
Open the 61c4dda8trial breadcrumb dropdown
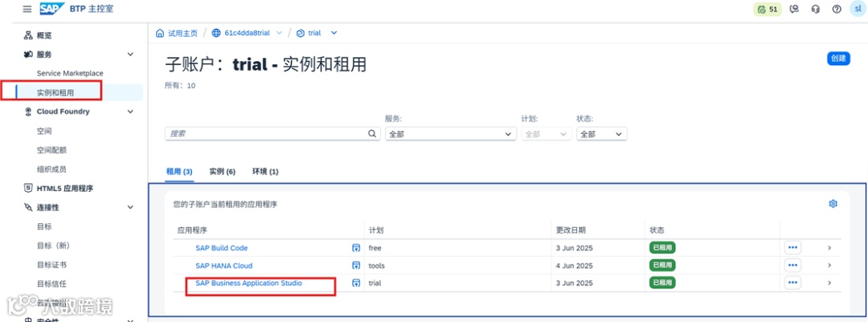coord(279,33)
